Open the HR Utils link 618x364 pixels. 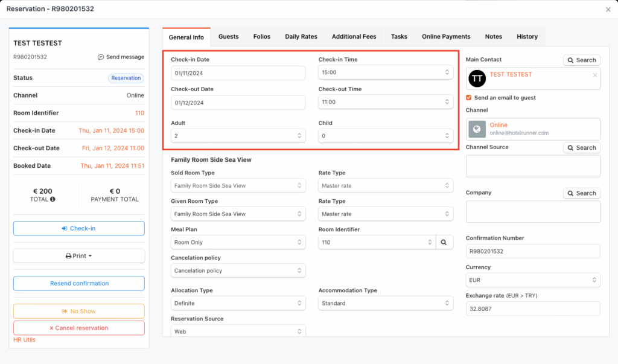25,340
